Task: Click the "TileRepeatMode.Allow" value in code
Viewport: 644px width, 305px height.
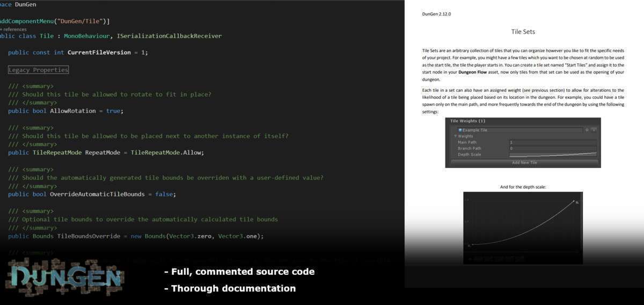Action: (167, 152)
